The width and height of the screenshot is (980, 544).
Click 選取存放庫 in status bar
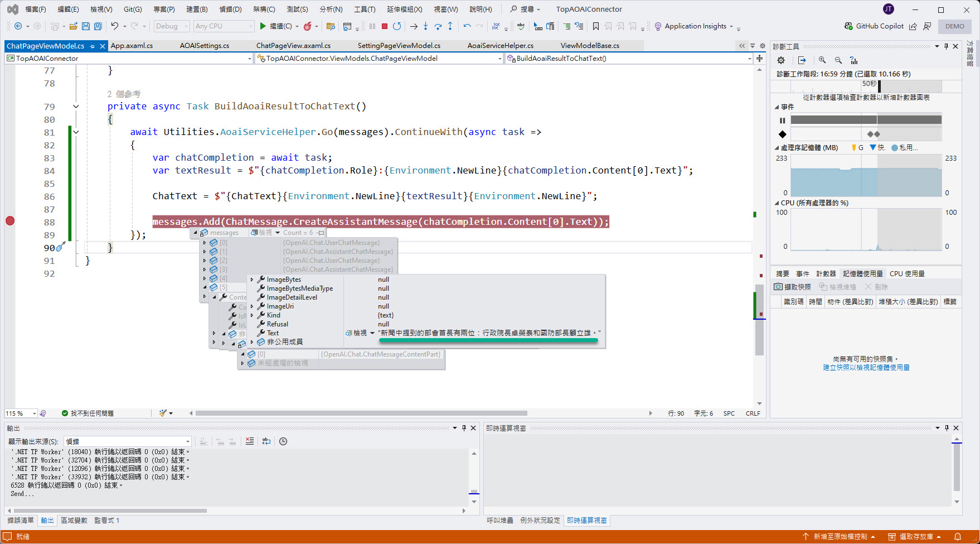[x=915, y=537]
